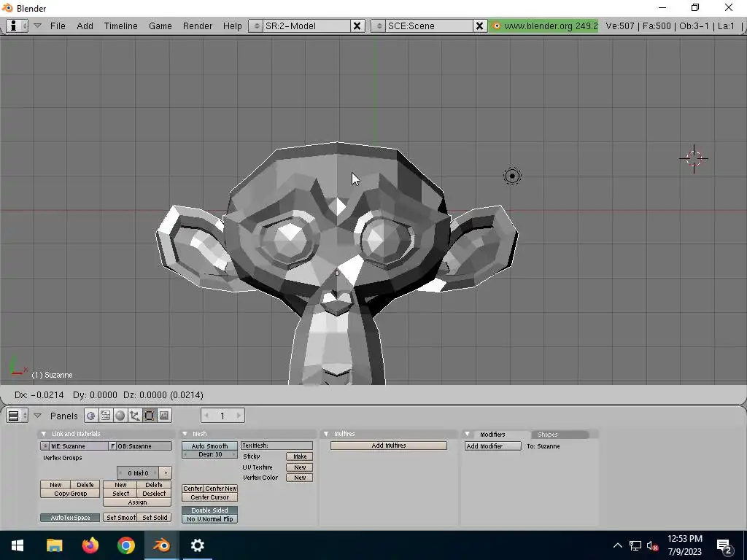Click the lamp object in the viewport
Screen dimensions: 747x560
512,176
